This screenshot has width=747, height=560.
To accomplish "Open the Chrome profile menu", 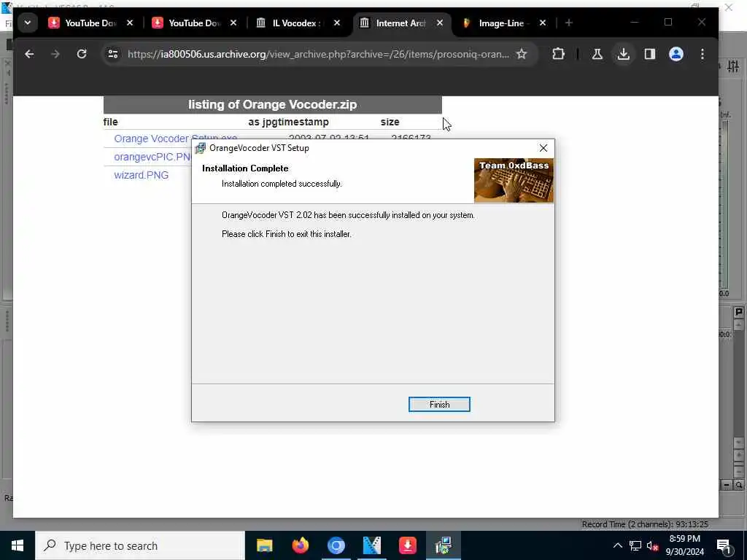I will pos(676,54).
